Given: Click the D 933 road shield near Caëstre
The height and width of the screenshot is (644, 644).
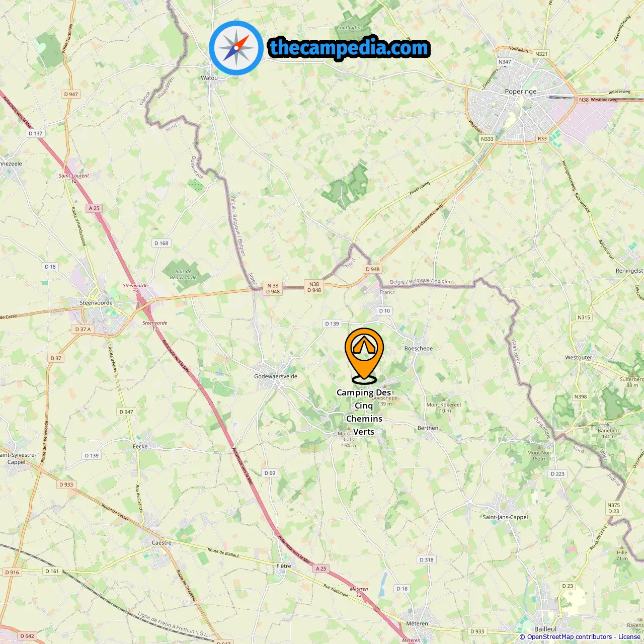Looking at the screenshot, I should 66,485.
